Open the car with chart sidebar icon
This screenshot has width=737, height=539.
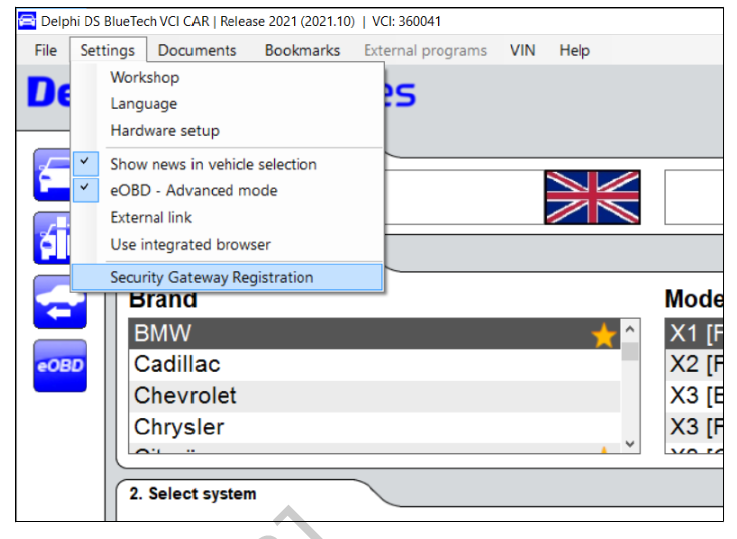[x=53, y=238]
